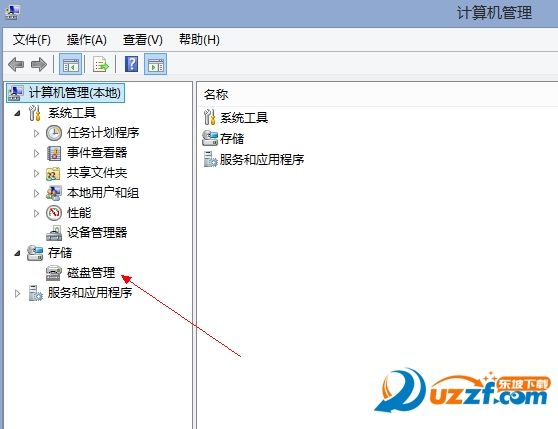Click 服务和应用程序 icon in right pane
Screen dimensions: 558x429
(x=210, y=159)
